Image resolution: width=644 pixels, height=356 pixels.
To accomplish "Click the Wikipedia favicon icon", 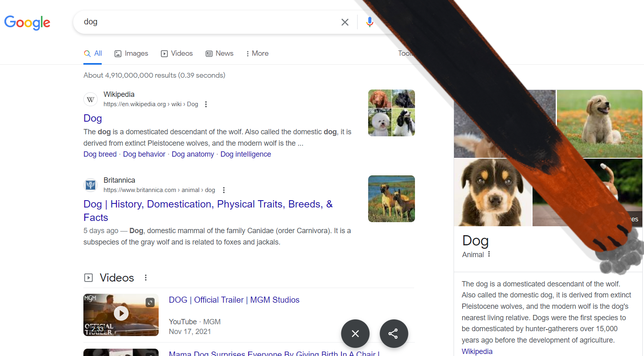I will [x=91, y=99].
